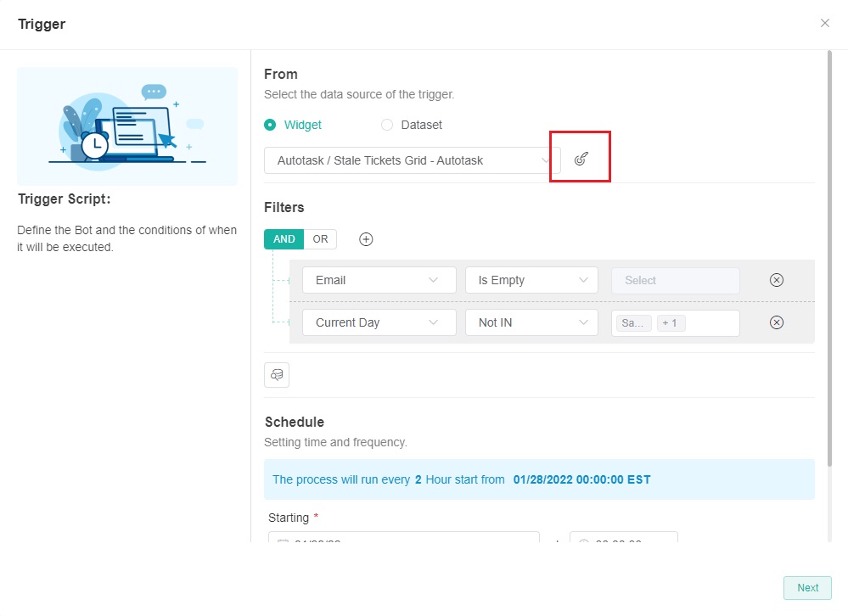The height and width of the screenshot is (616, 848).
Task: Open the Autotask / Stale Tickets Grid dropdown
Action: click(412, 160)
